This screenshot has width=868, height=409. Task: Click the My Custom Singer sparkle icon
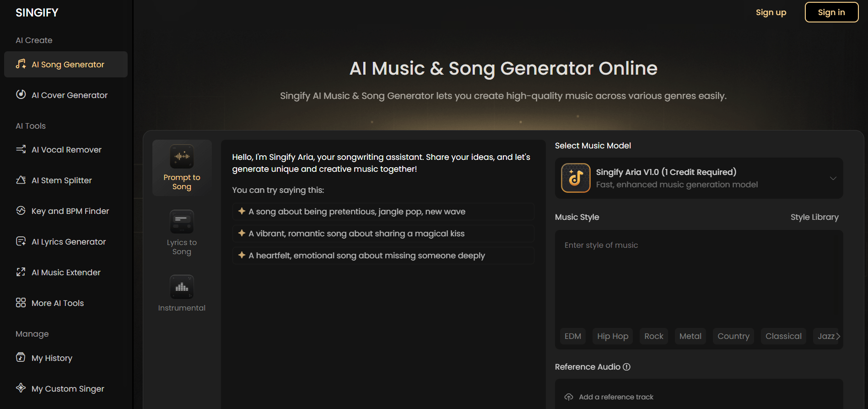click(x=21, y=388)
